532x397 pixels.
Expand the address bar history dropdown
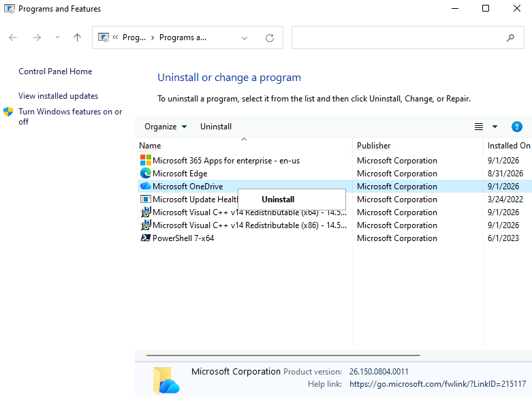tap(245, 37)
